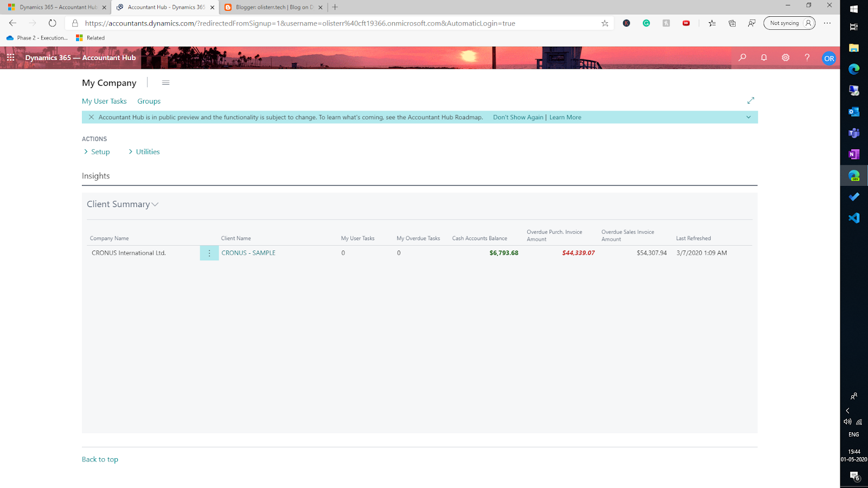Click the $6,793.68 cash balance value
868x488 pixels.
[x=504, y=253]
